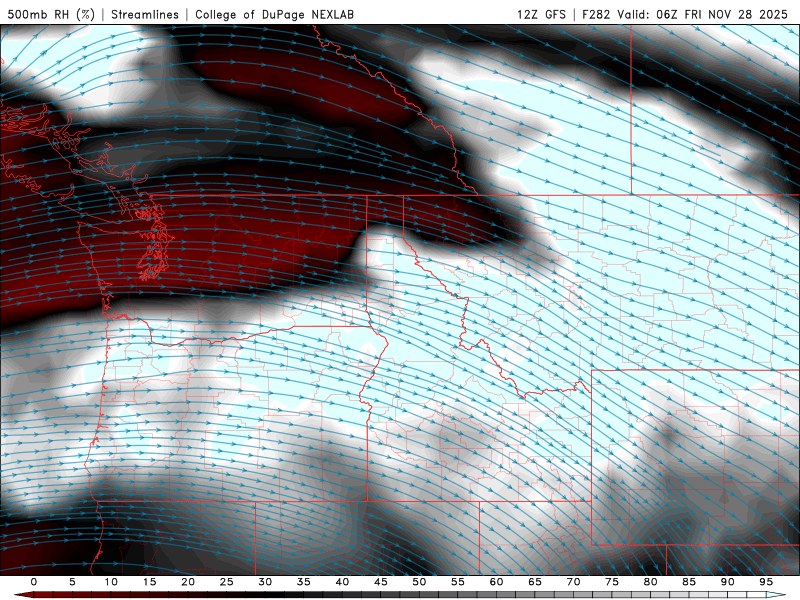Click the colorbar label '25'
Image resolution: width=800 pixels, height=600 pixels.
[227, 582]
